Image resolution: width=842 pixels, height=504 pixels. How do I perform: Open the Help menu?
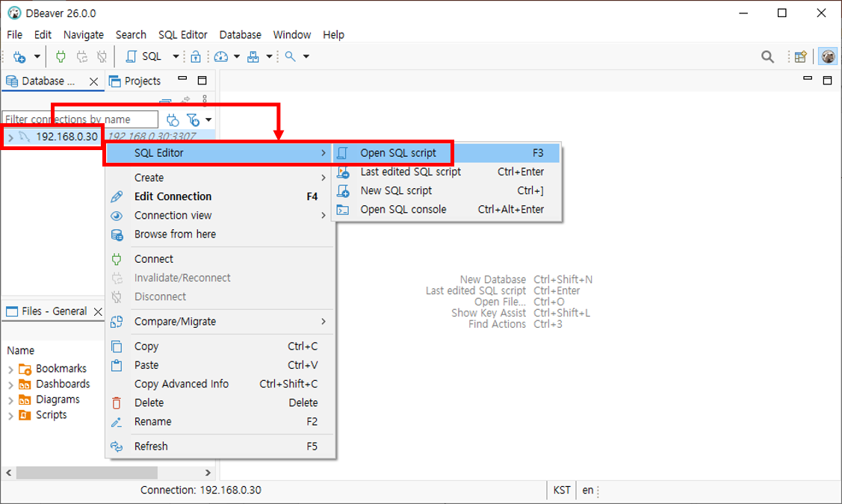tap(333, 35)
